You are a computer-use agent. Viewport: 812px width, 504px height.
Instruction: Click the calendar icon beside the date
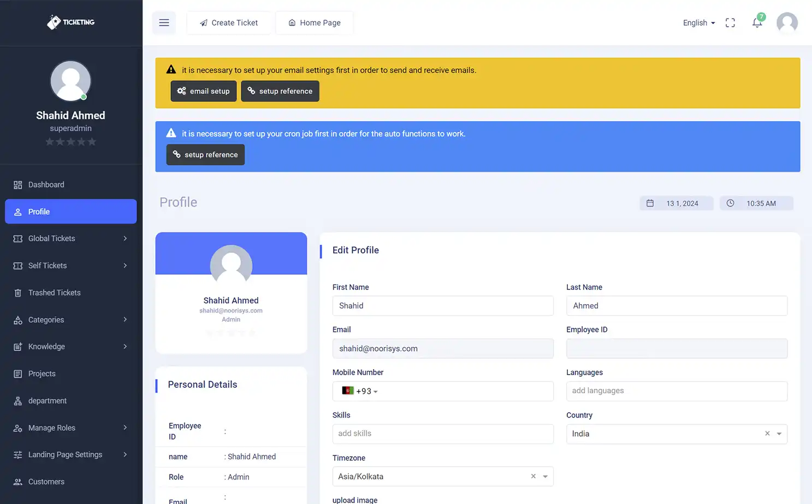pyautogui.click(x=650, y=203)
